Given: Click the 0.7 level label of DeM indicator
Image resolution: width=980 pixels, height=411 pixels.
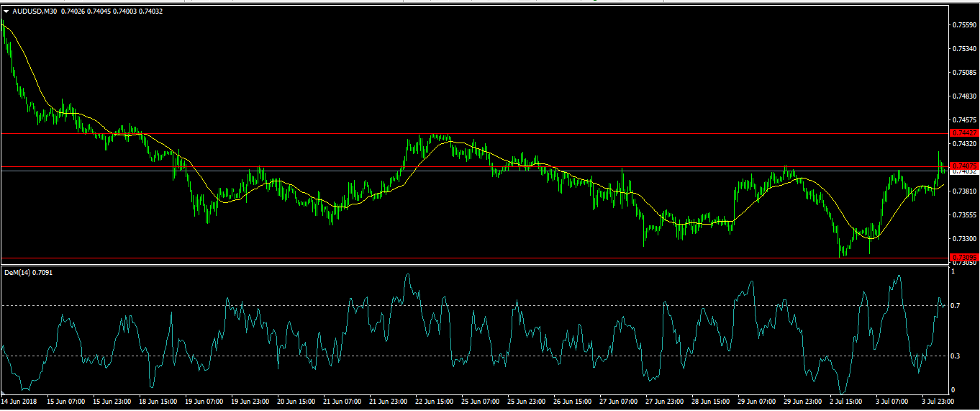Looking at the screenshot, I should coord(956,306).
